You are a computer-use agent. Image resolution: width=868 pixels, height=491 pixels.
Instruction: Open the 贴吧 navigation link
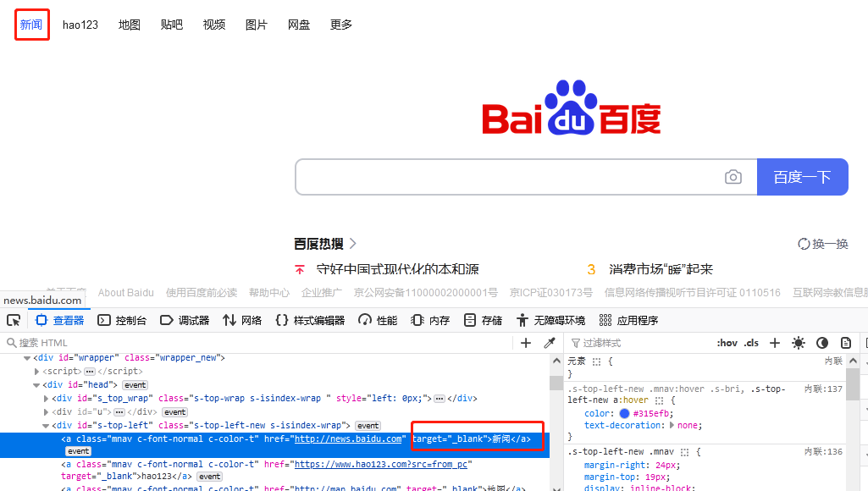pyautogui.click(x=172, y=25)
